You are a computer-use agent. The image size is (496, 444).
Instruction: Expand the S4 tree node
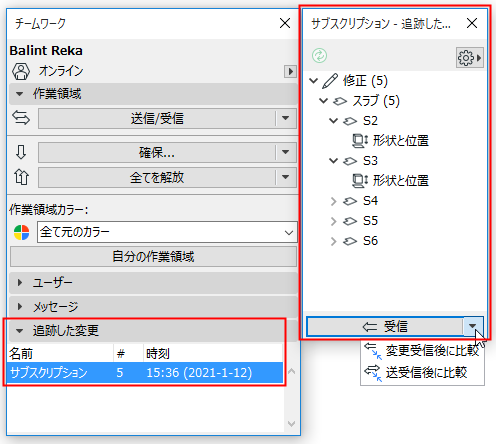[333, 201]
